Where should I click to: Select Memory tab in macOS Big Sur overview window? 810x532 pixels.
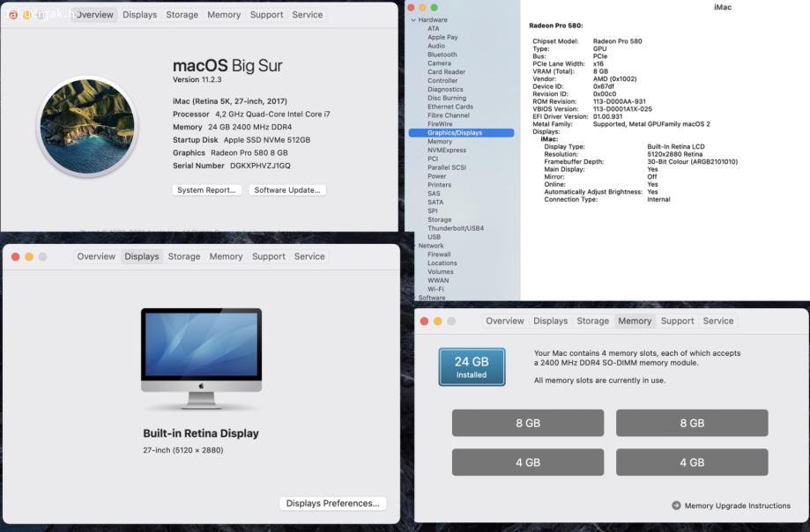pos(224,14)
